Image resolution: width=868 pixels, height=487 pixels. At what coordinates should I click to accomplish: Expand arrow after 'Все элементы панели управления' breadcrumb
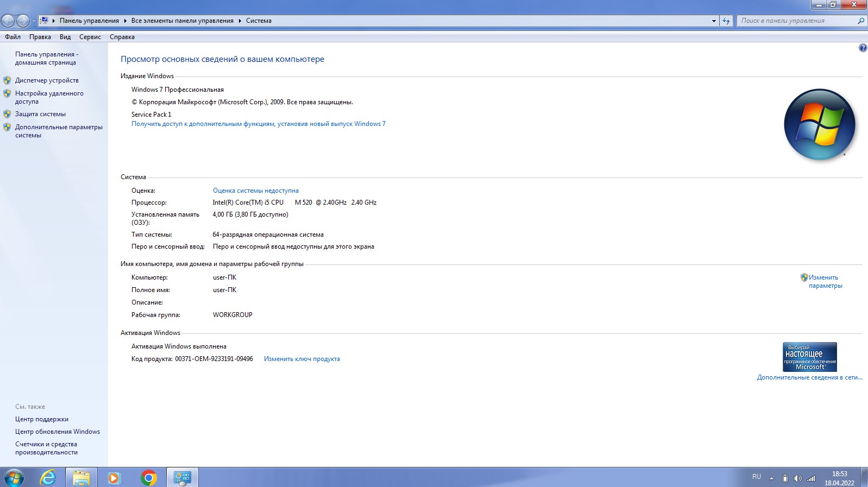240,21
